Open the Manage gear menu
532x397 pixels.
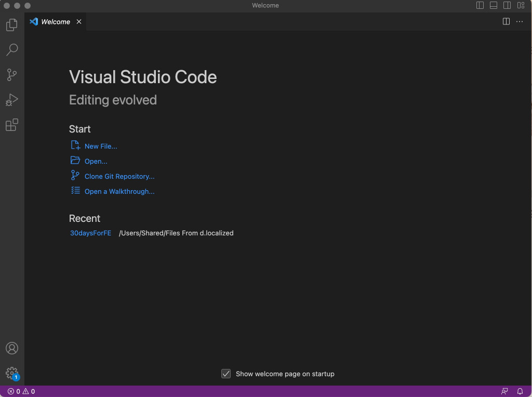click(x=12, y=373)
